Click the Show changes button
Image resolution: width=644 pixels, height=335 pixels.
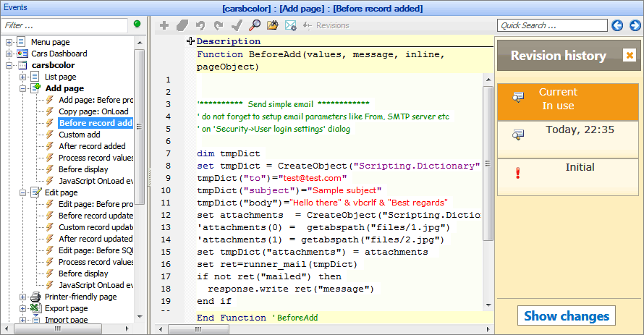pos(567,315)
